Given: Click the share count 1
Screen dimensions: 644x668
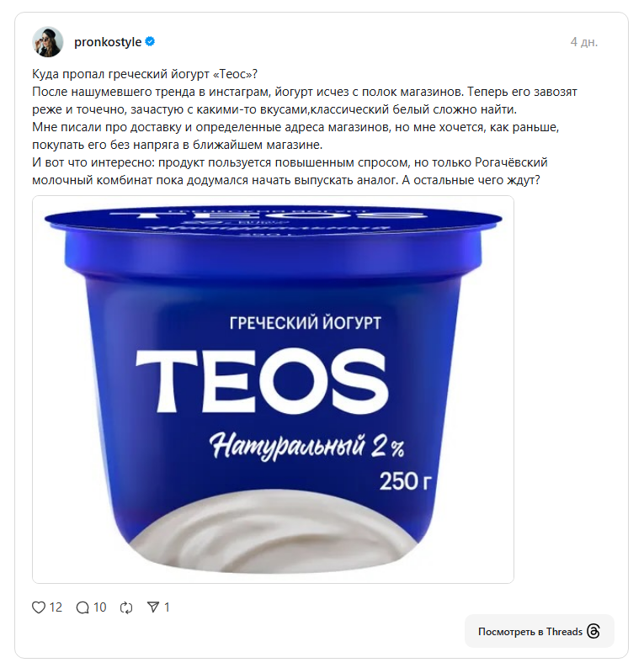Looking at the screenshot, I should [x=167, y=607].
